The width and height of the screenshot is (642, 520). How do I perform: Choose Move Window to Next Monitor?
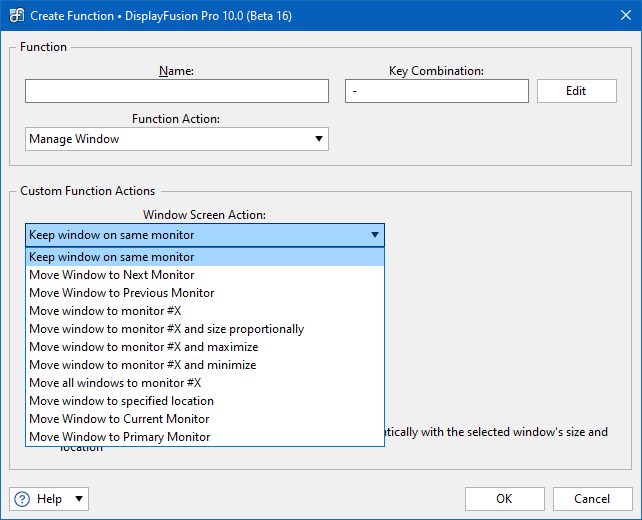[x=205, y=275]
